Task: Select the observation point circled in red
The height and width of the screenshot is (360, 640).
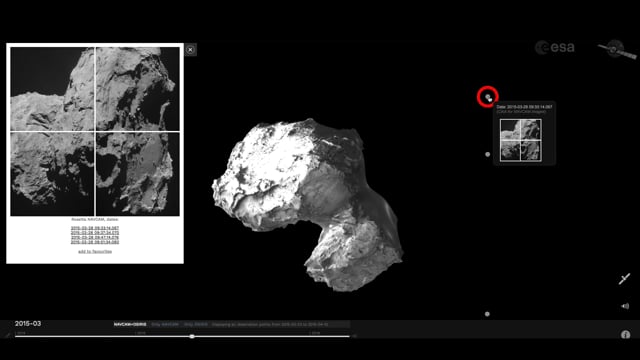Action: 487,97
